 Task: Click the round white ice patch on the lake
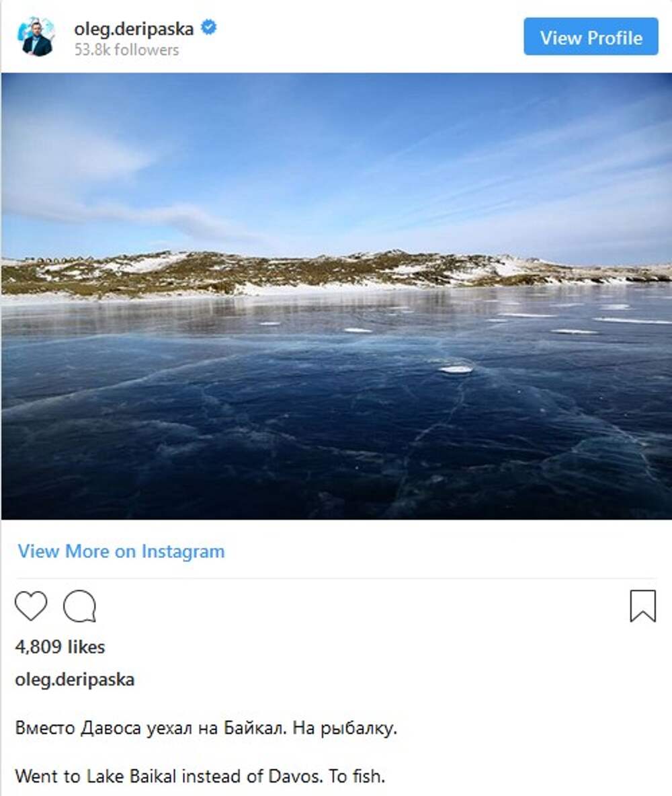tap(456, 369)
